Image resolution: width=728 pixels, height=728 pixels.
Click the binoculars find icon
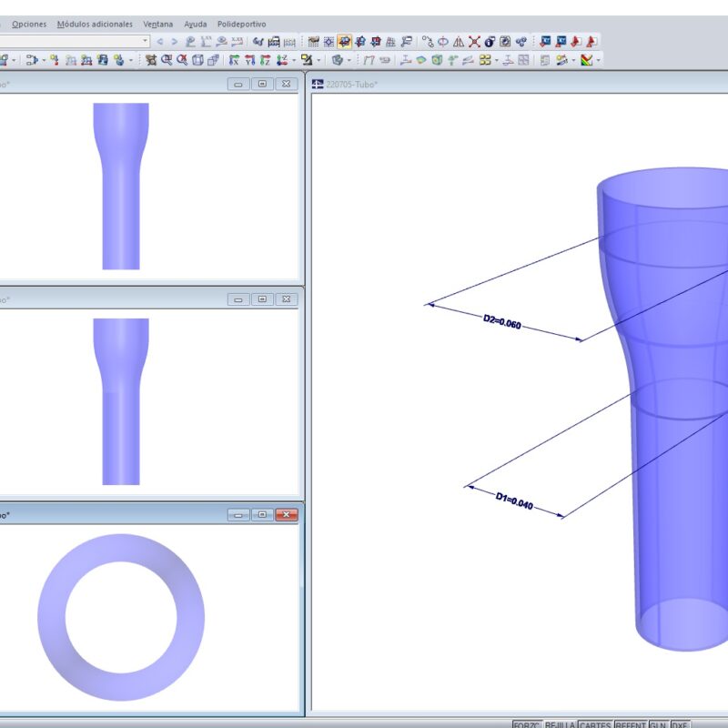[x=258, y=42]
